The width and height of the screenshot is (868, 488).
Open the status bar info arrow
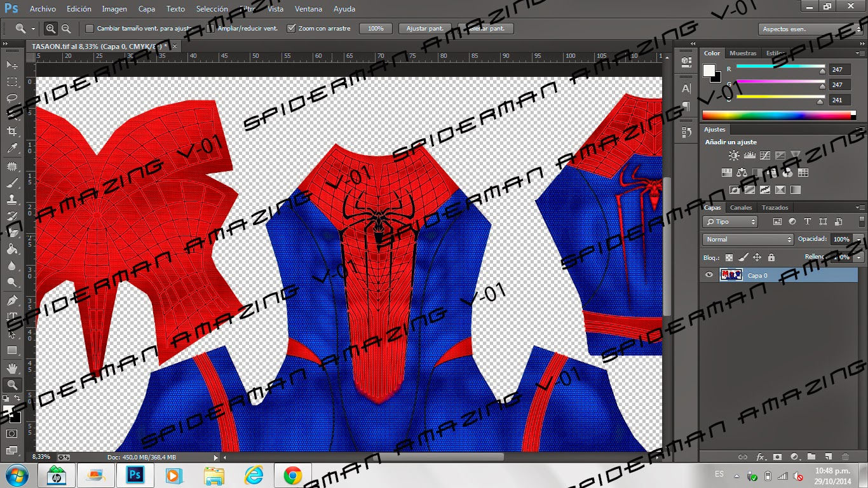tap(215, 457)
